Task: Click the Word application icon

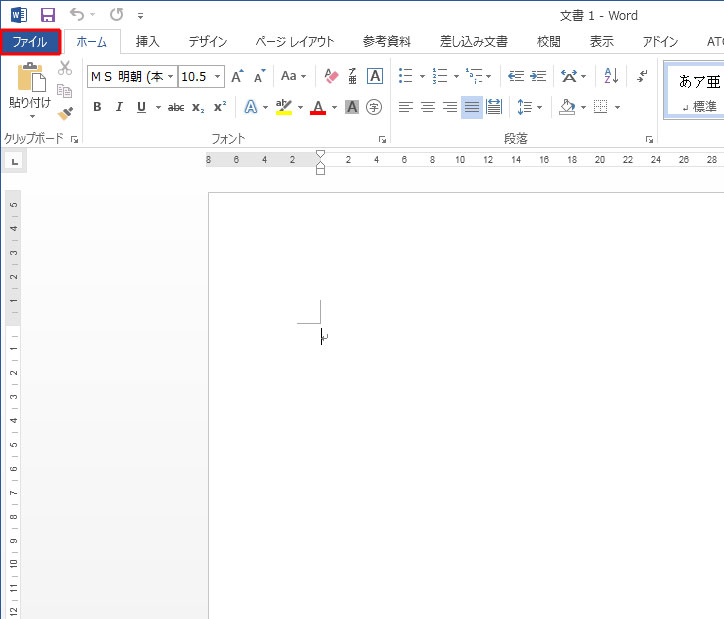Action: [19, 15]
